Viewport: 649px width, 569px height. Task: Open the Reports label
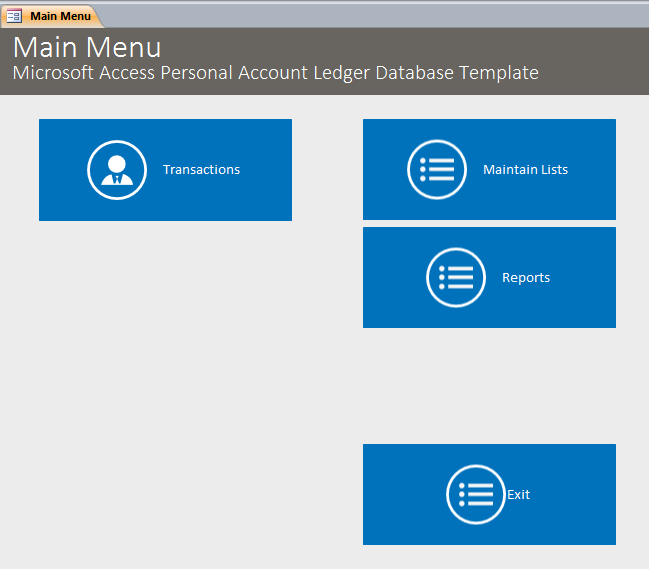(526, 278)
